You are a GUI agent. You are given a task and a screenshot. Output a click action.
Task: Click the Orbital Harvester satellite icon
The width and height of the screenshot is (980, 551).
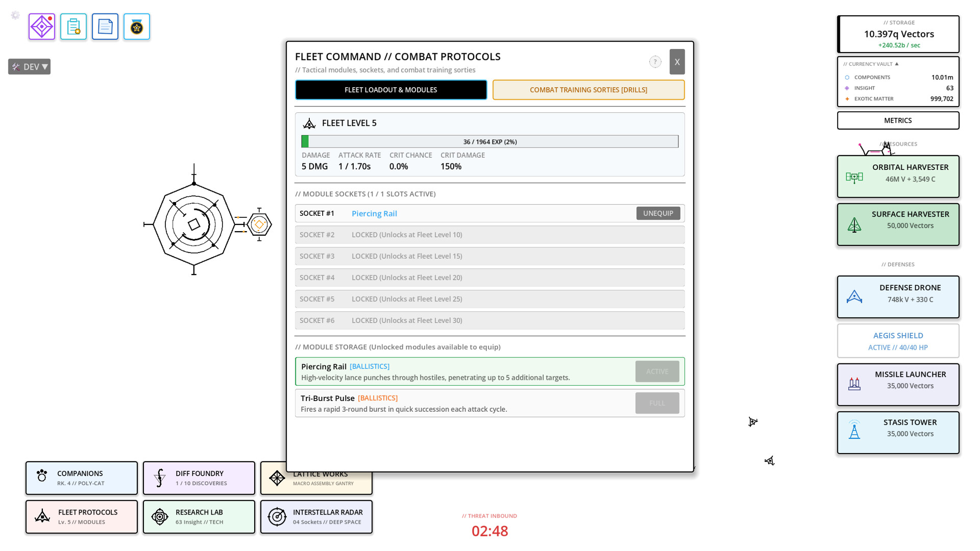tap(854, 177)
